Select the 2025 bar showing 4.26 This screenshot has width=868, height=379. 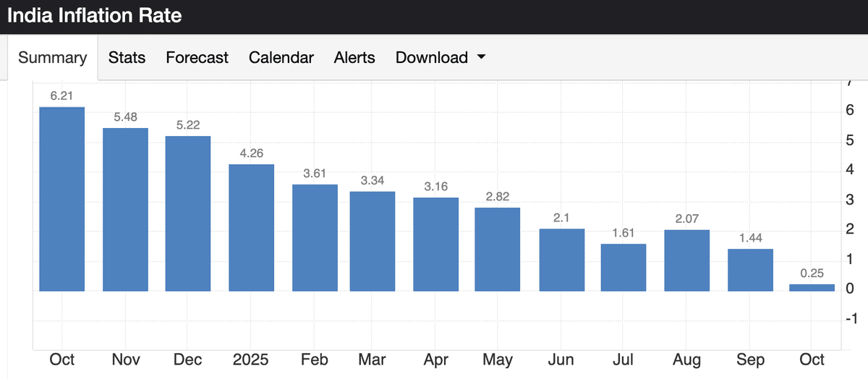(x=252, y=228)
